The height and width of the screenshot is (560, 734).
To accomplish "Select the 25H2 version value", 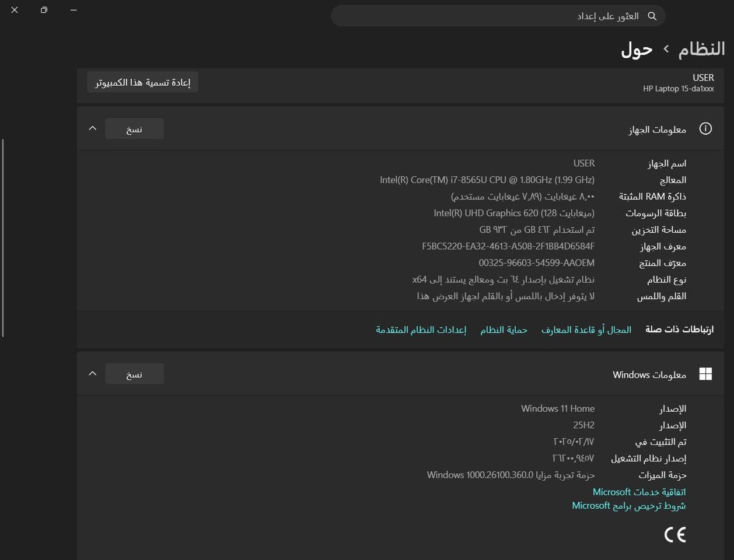I will coord(583,425).
